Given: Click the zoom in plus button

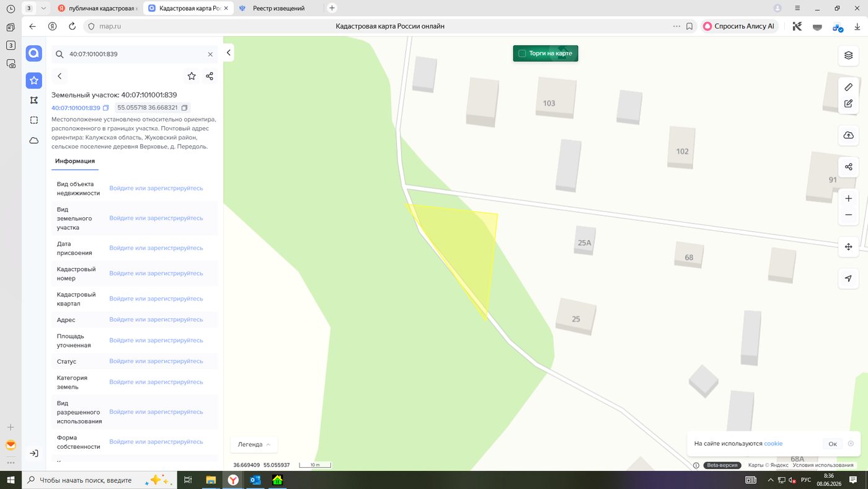Looking at the screenshot, I should click(x=848, y=199).
